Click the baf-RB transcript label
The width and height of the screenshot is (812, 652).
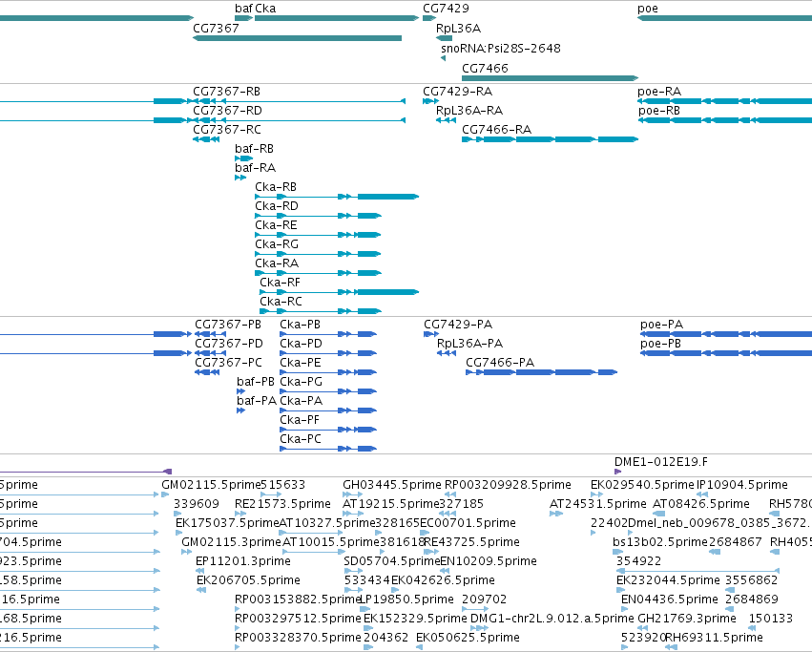pyautogui.click(x=254, y=149)
